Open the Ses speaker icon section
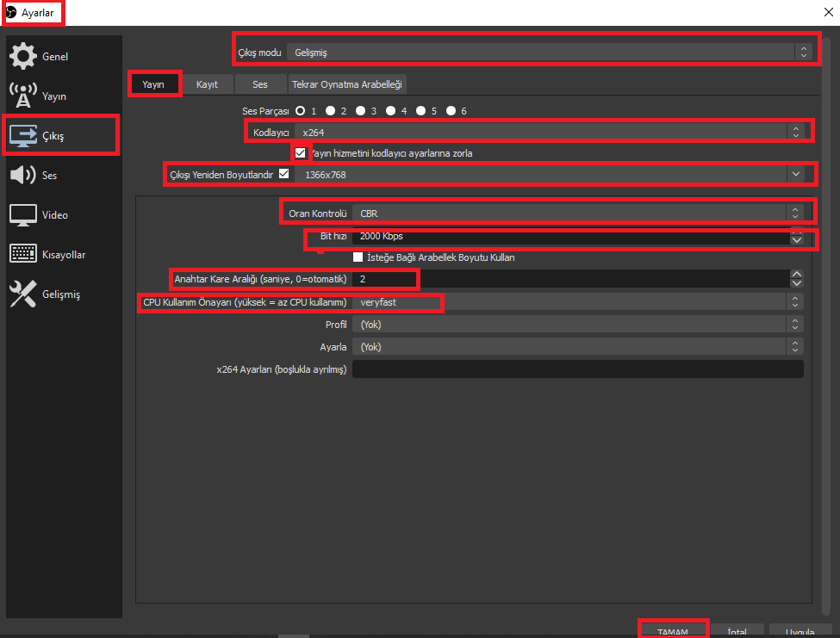The width and height of the screenshot is (840, 638). pyautogui.click(x=23, y=175)
